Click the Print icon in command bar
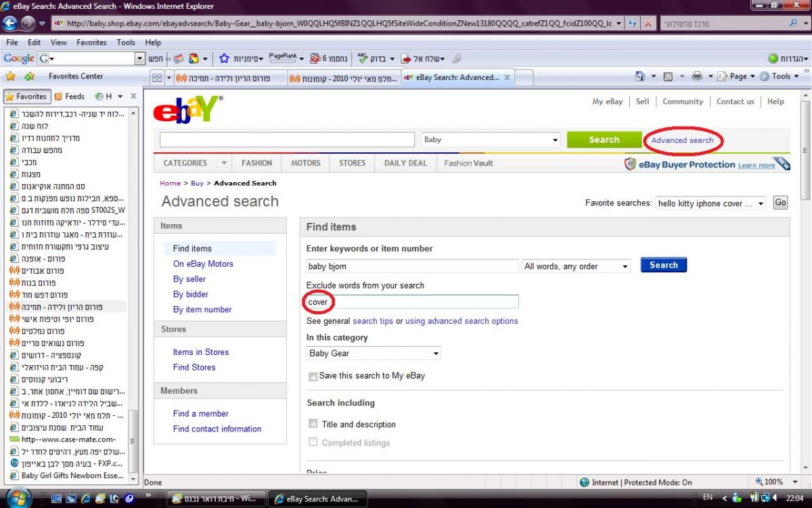This screenshot has width=812, height=508. click(697, 77)
